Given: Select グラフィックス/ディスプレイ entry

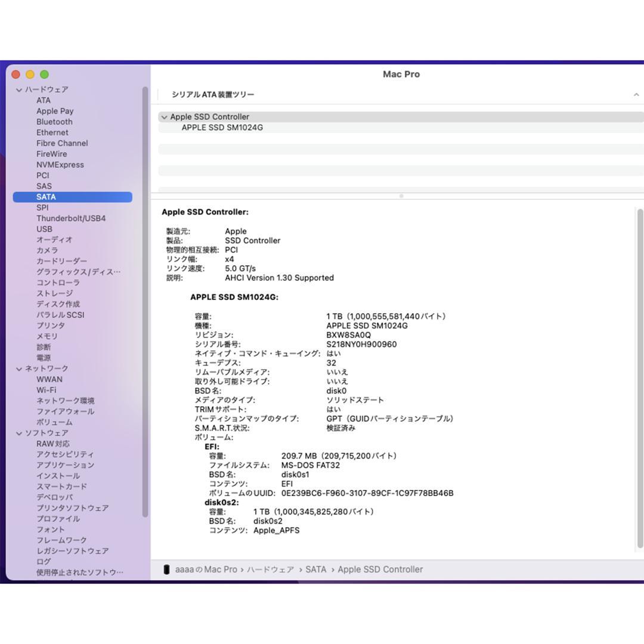Looking at the screenshot, I should coord(79,271).
